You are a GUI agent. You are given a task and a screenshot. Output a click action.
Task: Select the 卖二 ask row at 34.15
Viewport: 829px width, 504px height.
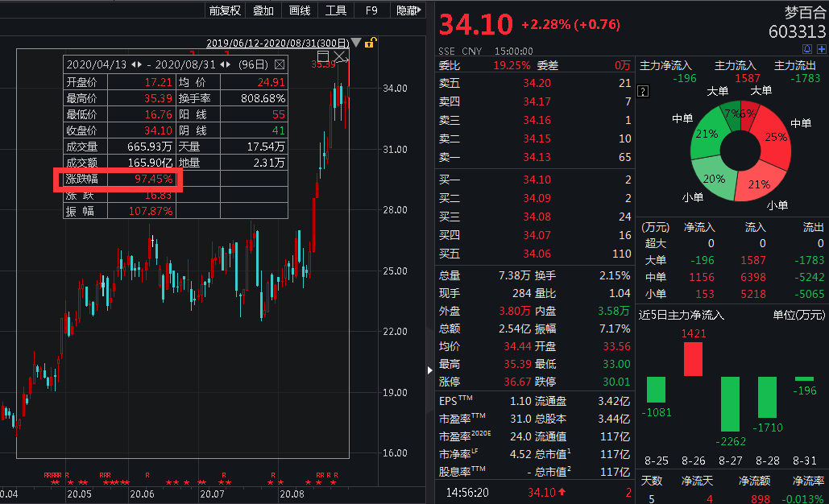[534, 139]
